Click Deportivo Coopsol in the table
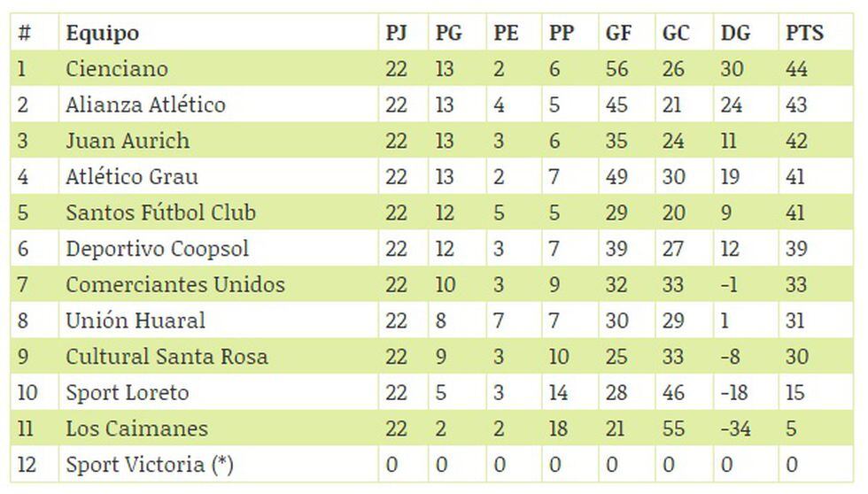868x494 pixels. pyautogui.click(x=158, y=249)
